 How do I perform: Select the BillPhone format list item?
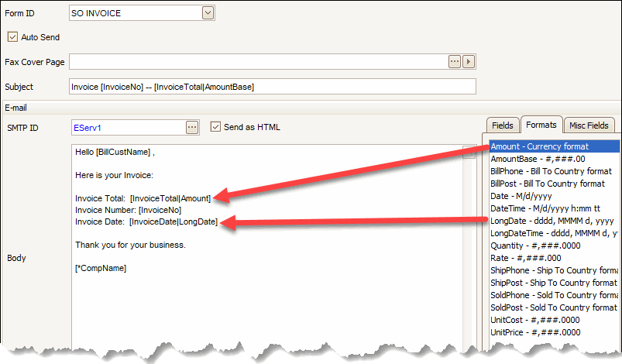(550, 171)
